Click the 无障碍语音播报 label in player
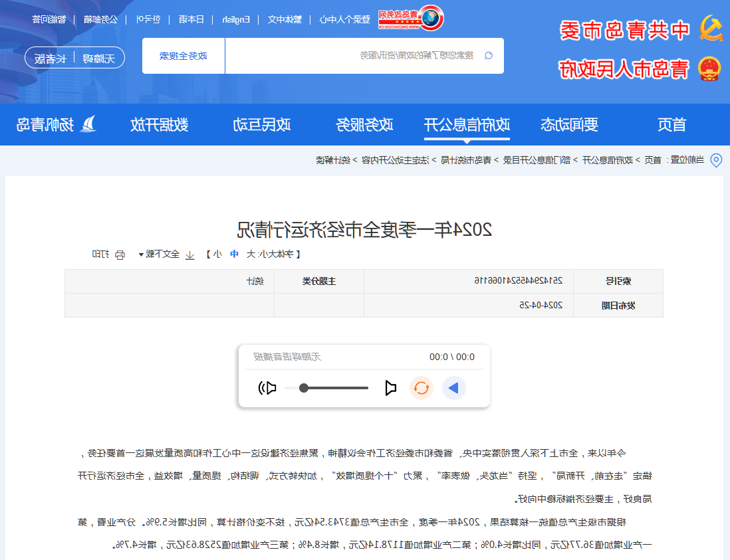The height and width of the screenshot is (560, 730). 287,357
